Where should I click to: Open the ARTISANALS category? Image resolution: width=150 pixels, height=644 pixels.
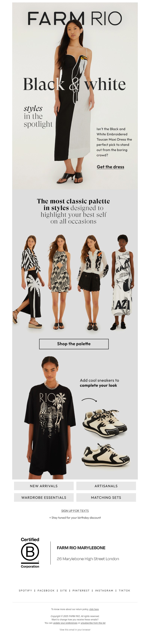(106, 486)
